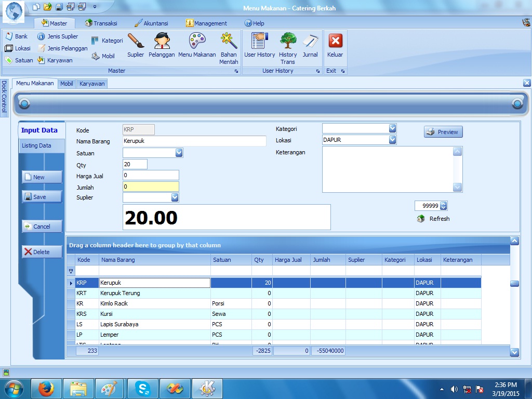Viewport: 532px width, 399px height.
Task: Expand the Satuan dropdown
Action: [x=179, y=153]
